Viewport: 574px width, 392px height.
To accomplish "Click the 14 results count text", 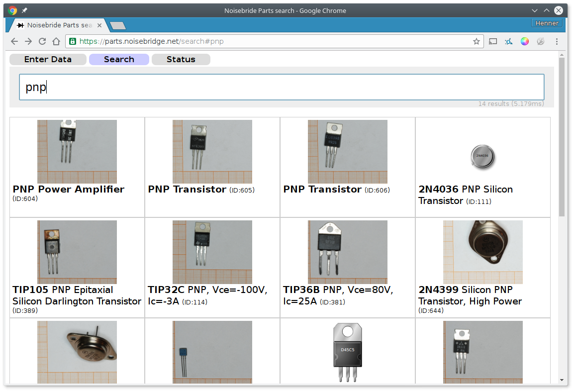I will 511,103.
